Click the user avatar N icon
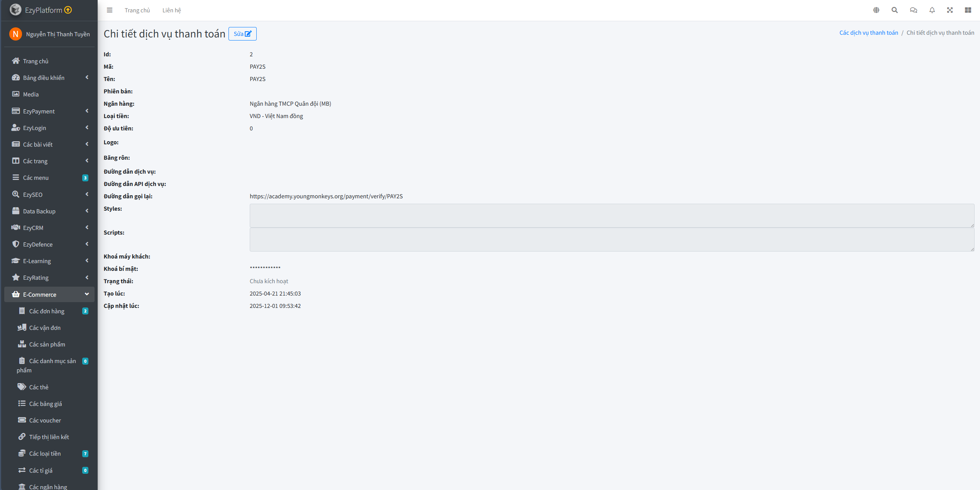 tap(15, 34)
